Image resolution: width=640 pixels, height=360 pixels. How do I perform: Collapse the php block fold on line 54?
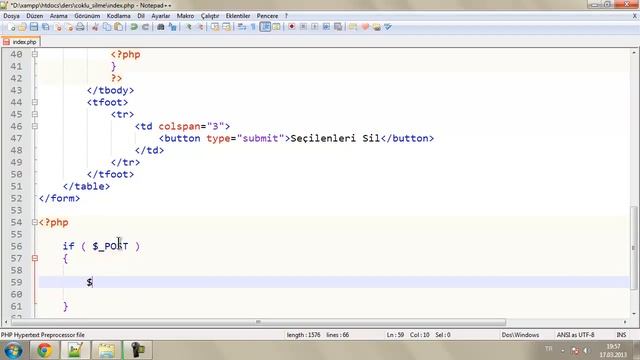[35, 222]
